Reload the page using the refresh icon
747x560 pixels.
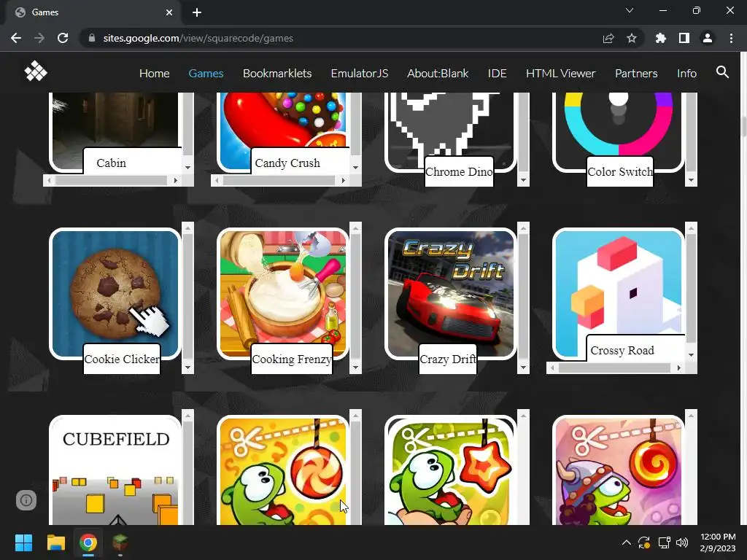tap(63, 38)
